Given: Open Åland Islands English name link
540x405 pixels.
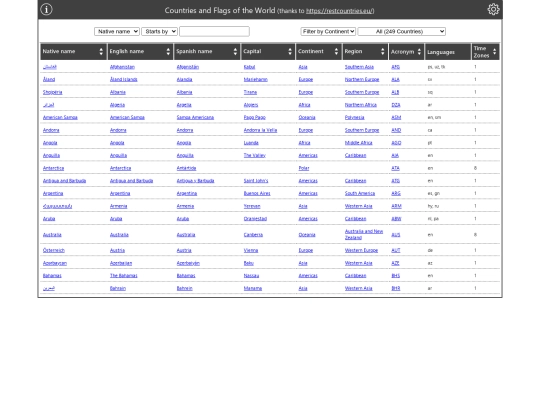Looking at the screenshot, I should point(124,80).
